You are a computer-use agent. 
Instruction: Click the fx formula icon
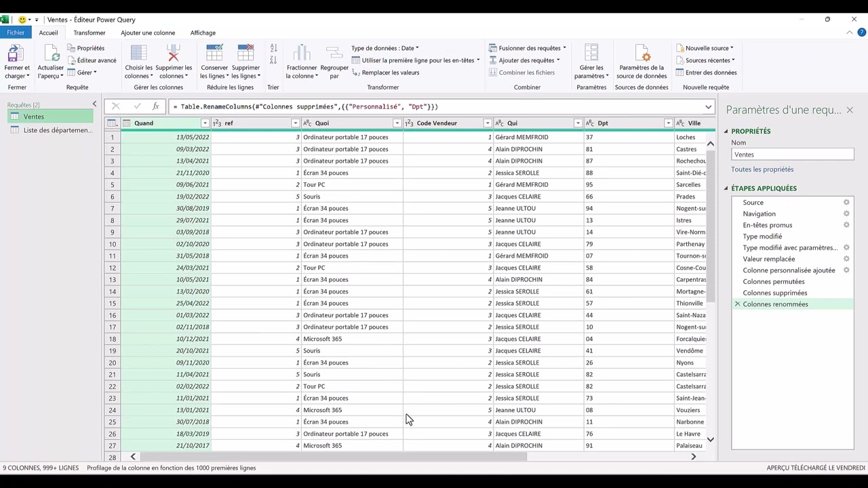pyautogui.click(x=156, y=106)
